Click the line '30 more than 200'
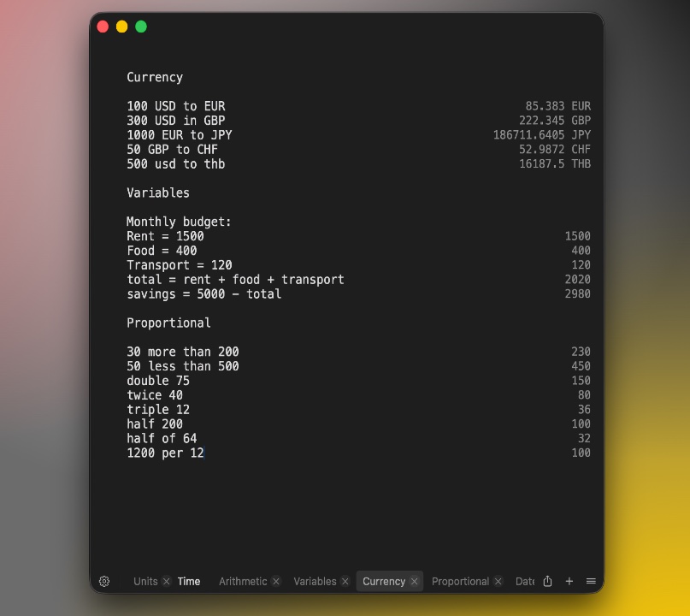 coord(183,352)
